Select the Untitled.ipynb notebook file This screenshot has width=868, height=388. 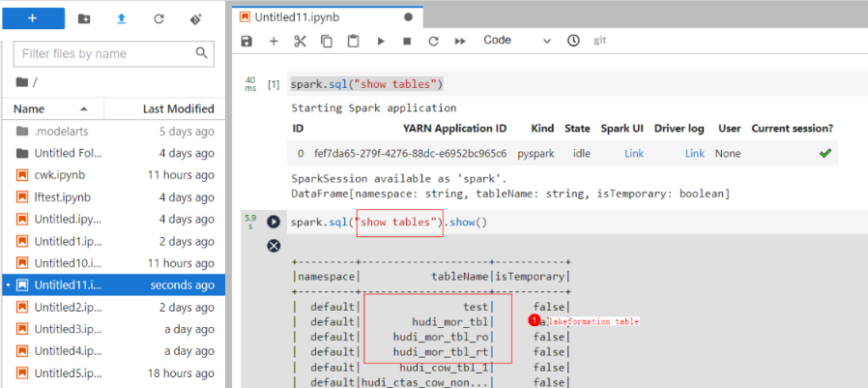(x=113, y=219)
